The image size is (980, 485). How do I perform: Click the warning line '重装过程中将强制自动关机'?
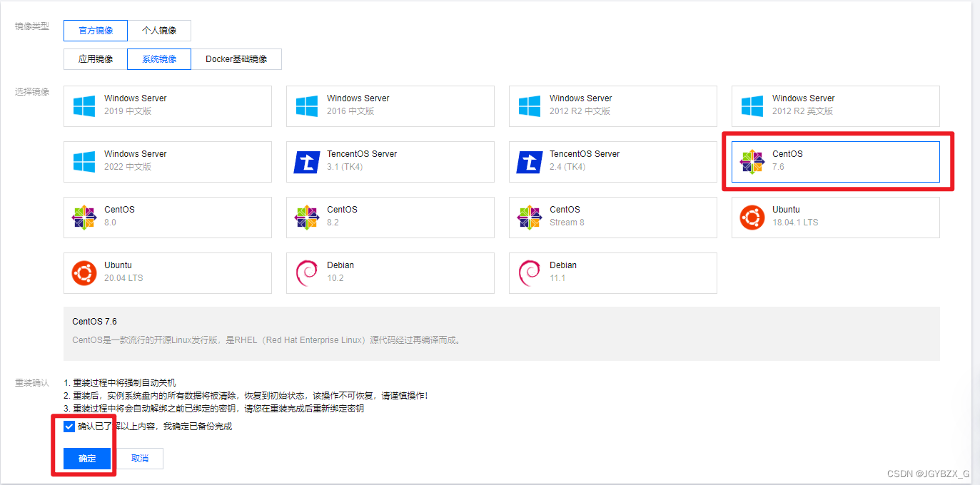pos(120,383)
